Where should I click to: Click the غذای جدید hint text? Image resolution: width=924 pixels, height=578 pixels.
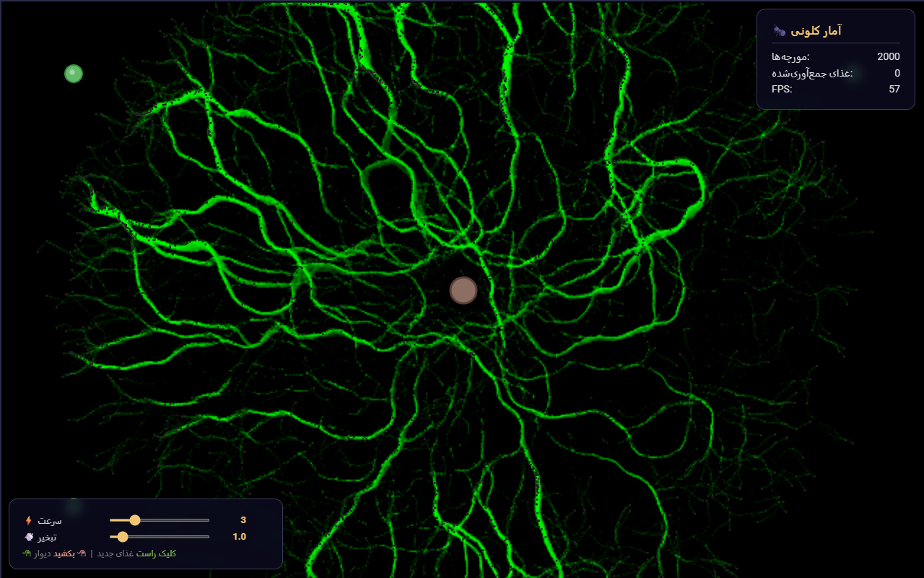115,553
